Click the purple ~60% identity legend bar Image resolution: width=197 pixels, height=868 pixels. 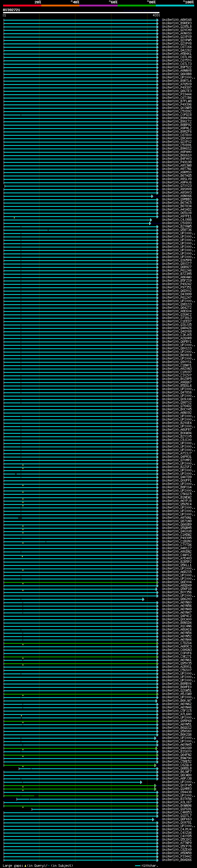tap(99, 6)
